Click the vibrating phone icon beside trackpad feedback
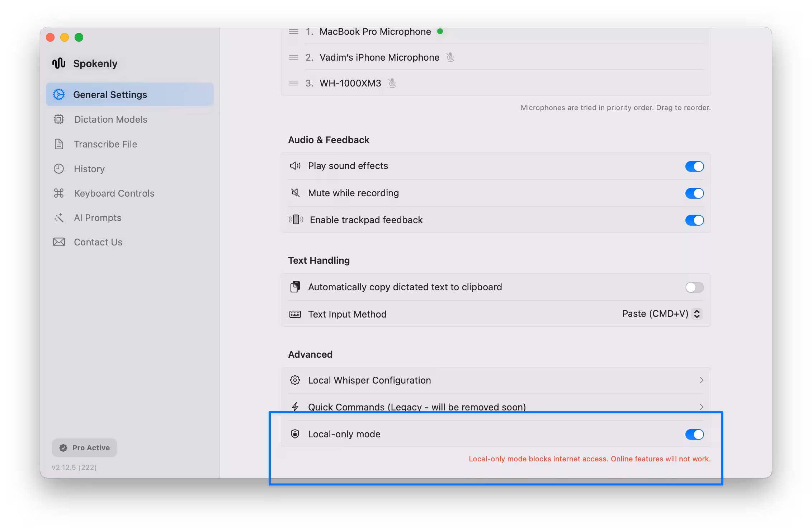This screenshot has width=812, height=531. [296, 220]
